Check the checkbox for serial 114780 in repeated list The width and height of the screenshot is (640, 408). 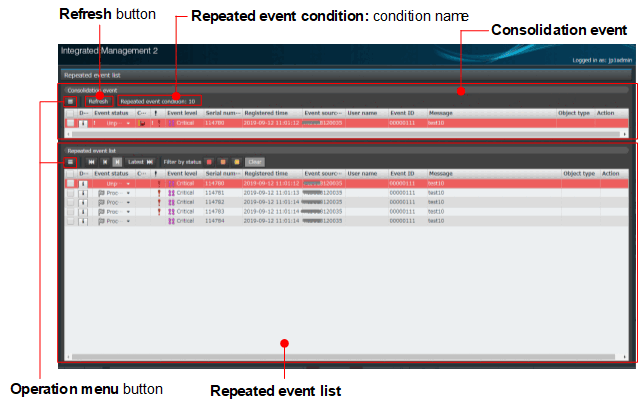(71, 184)
